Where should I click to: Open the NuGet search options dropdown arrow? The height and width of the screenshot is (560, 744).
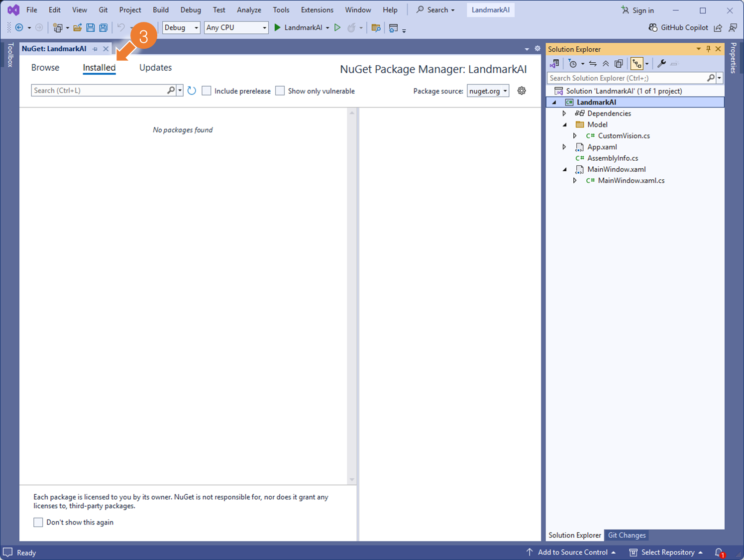180,91
